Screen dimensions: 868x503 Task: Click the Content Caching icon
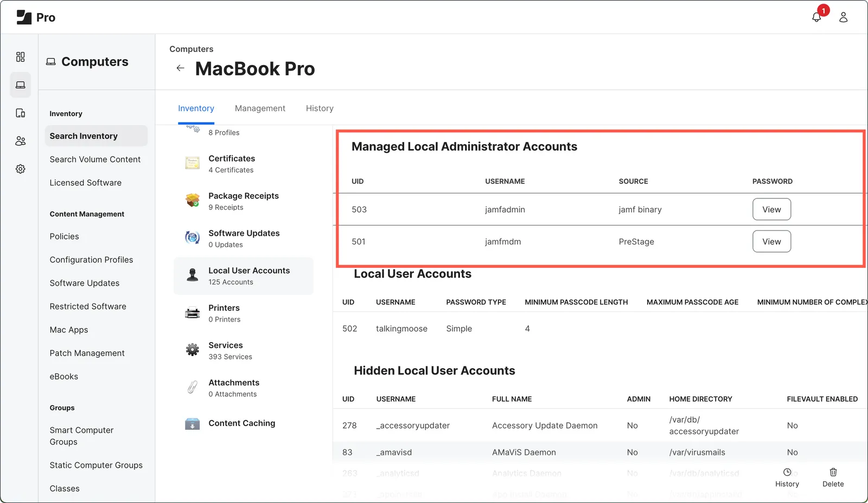tap(192, 423)
